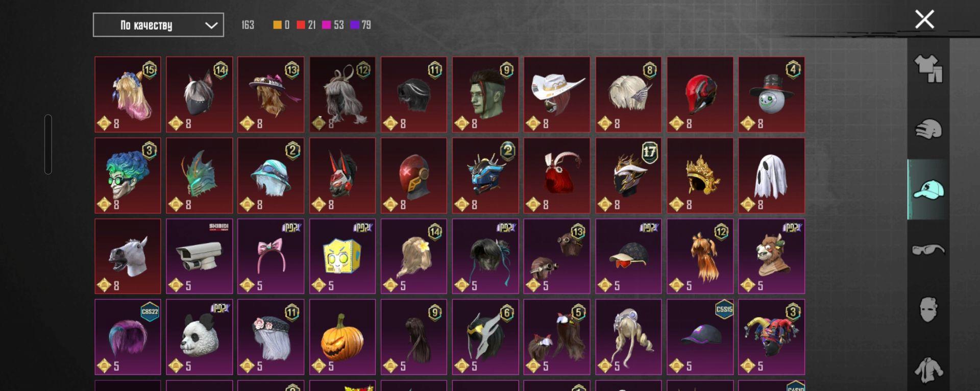Select the white cowboy hat item
Screen dimensions: 980x391
point(557,94)
